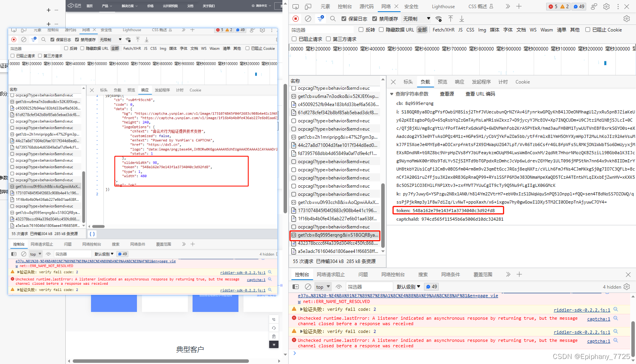
Task: Click the webpage horizontal scrollbar at bottom
Action: click(x=161, y=361)
